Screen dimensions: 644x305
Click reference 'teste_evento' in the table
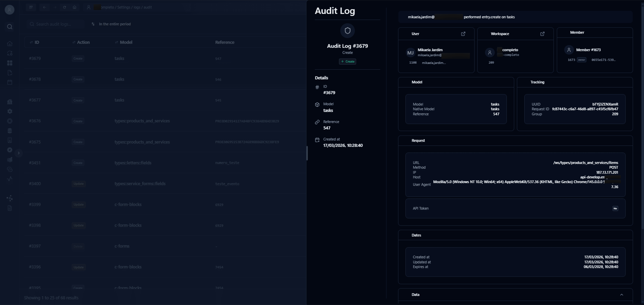click(x=227, y=184)
